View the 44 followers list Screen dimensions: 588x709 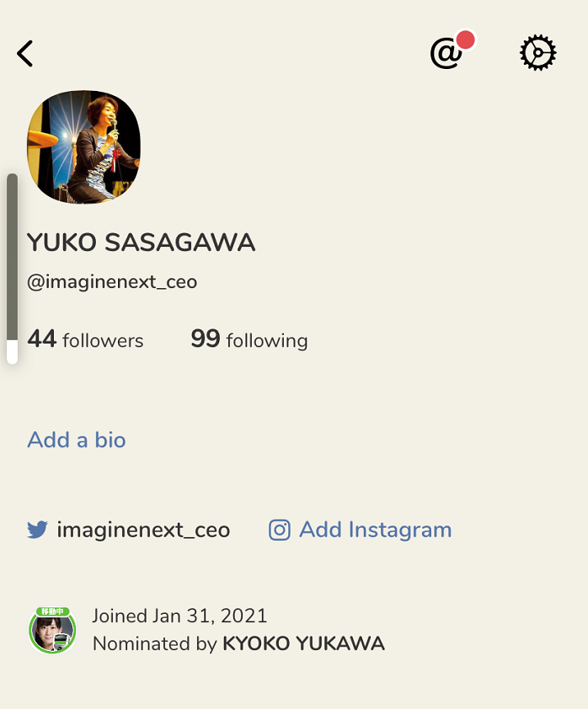click(85, 339)
